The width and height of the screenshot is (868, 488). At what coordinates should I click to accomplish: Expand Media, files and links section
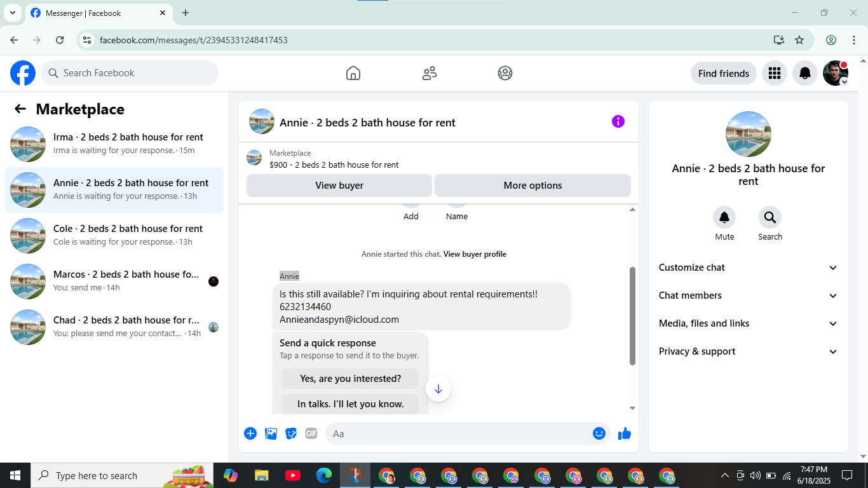pos(749,323)
